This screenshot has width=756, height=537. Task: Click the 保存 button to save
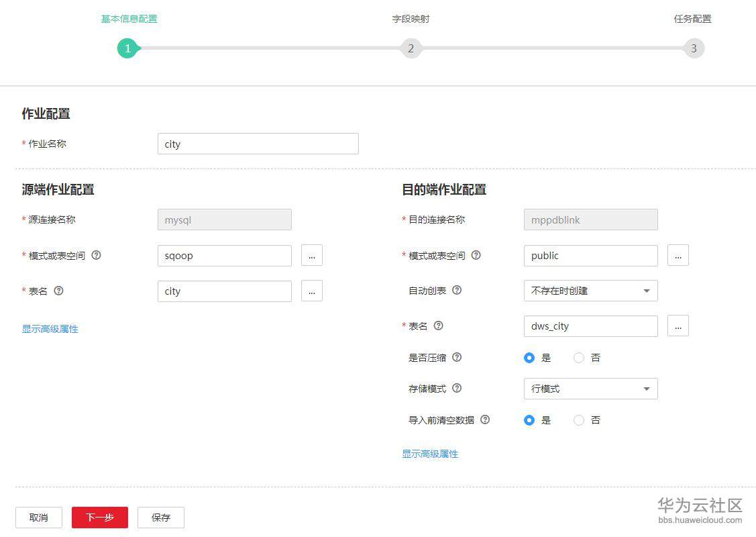[160, 518]
